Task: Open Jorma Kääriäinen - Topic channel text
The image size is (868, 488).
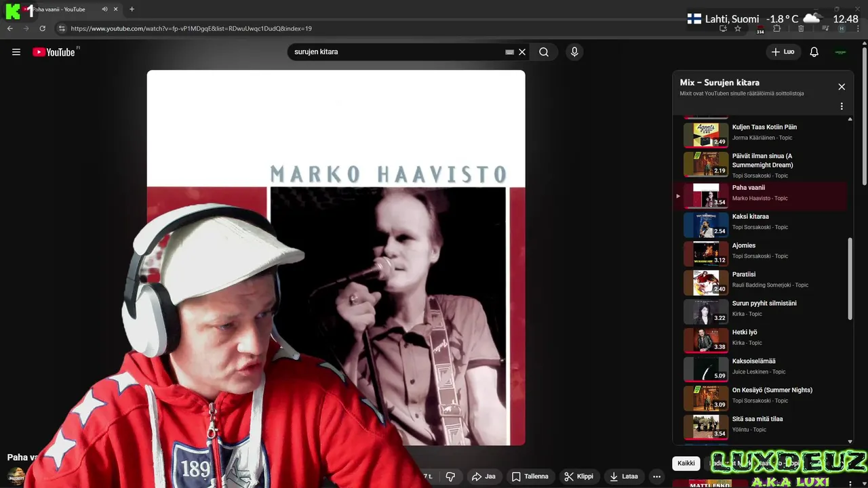Action: point(762,138)
